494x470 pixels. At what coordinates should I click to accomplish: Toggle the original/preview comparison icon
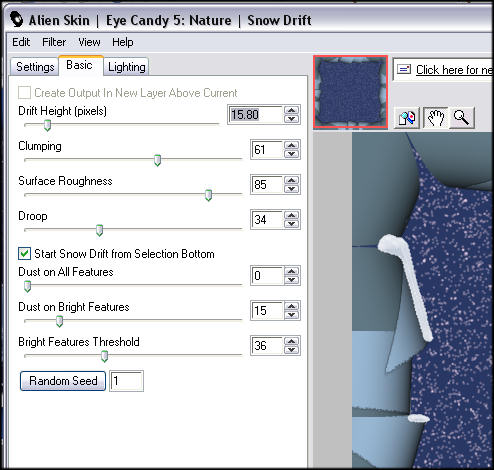click(x=407, y=118)
